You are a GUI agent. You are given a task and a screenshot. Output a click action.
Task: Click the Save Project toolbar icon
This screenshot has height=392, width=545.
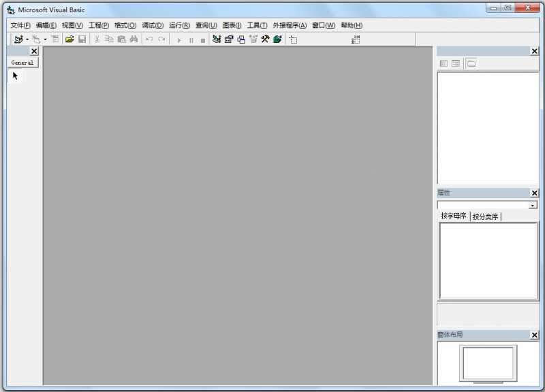(82, 39)
